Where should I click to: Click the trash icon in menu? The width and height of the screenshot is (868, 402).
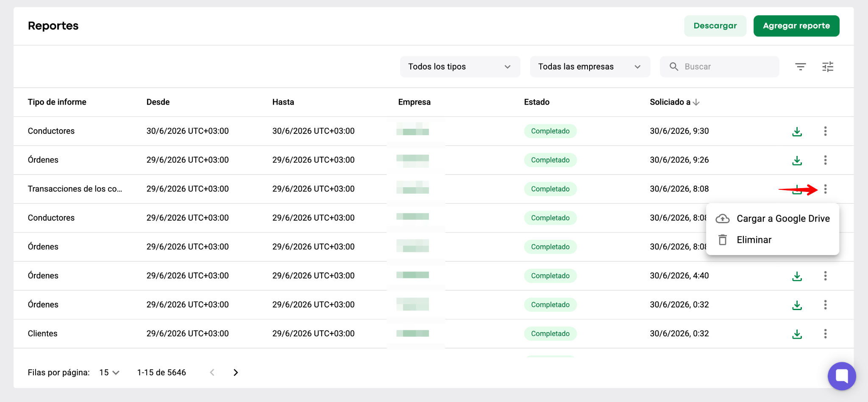point(723,240)
